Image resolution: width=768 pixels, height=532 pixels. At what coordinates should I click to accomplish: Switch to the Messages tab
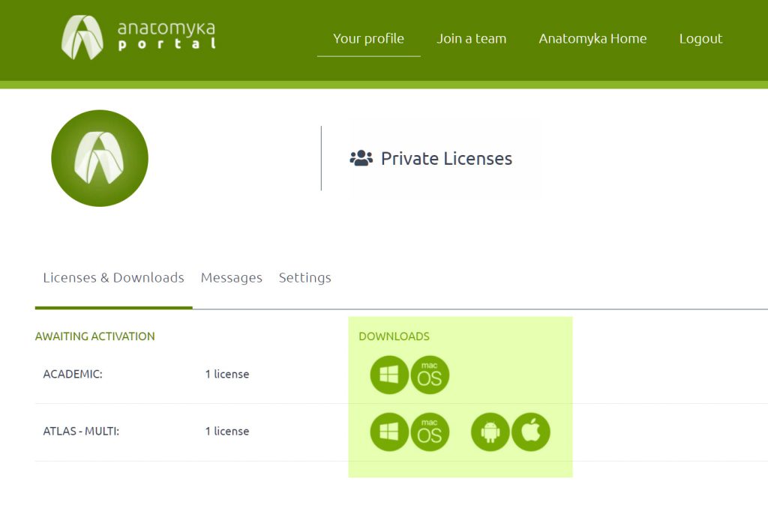231,278
